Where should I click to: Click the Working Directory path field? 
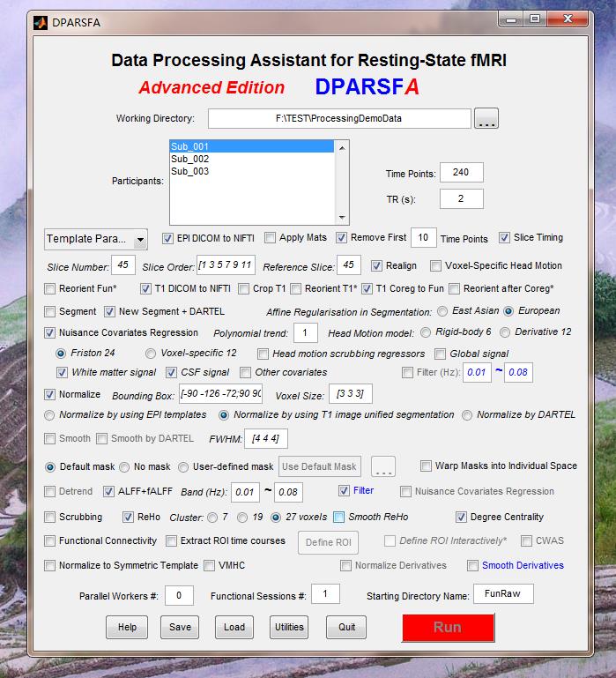point(339,118)
